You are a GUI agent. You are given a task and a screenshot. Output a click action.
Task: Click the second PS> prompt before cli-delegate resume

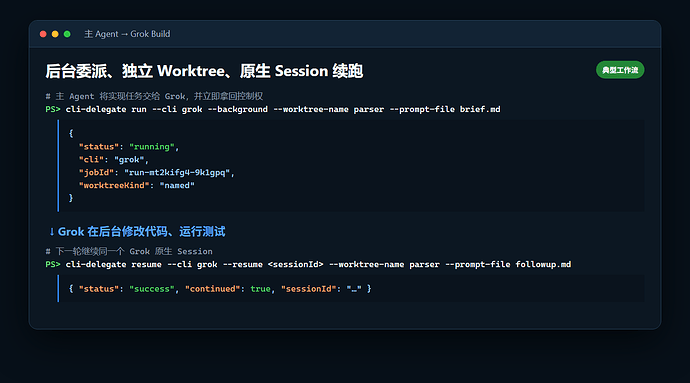tap(53, 264)
